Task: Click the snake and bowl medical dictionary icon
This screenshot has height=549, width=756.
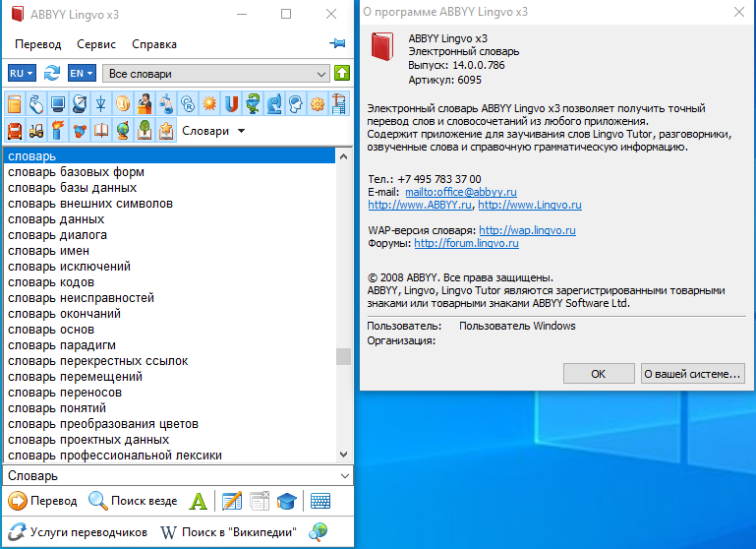Action: pyautogui.click(x=252, y=103)
